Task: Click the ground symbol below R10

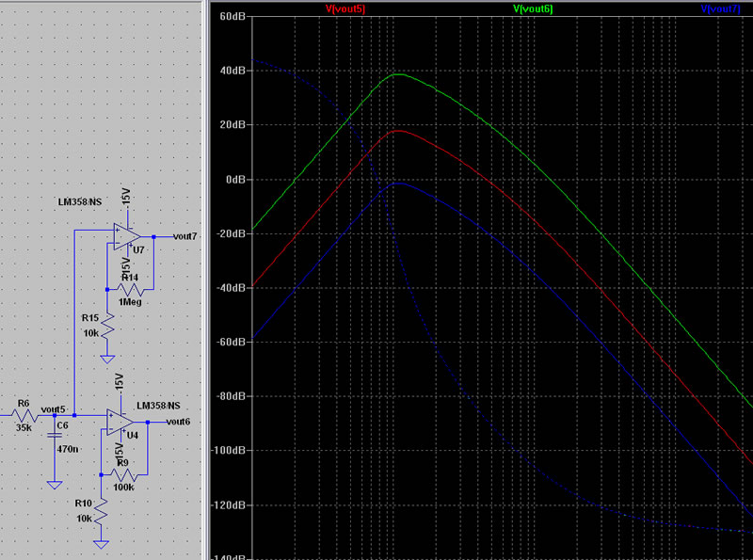Action: 101,544
